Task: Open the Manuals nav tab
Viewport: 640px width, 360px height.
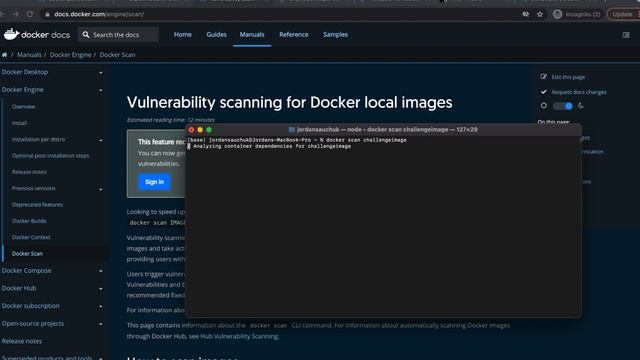Action: 252,35
